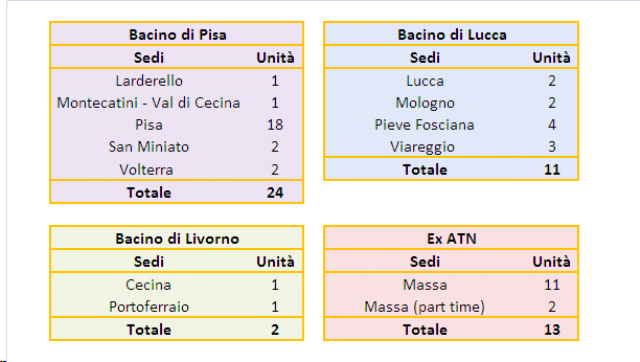Click the Larderello row in Pisa table

tap(177, 81)
